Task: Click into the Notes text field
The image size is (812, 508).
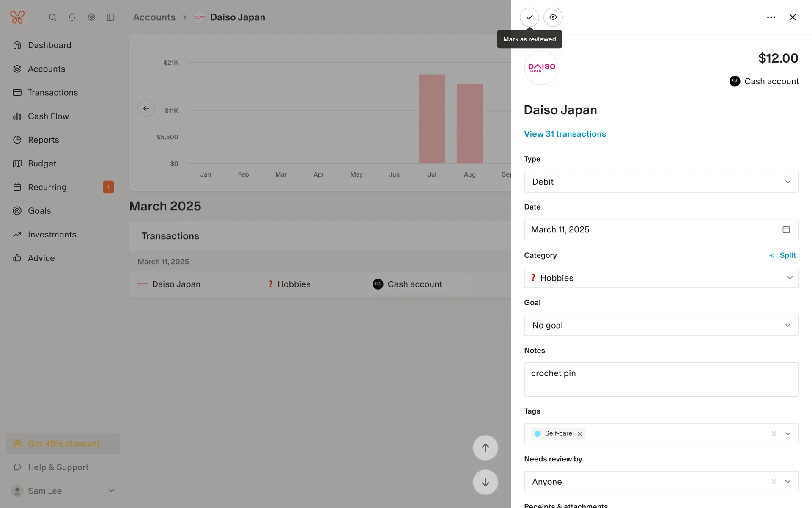Action: tap(661, 379)
